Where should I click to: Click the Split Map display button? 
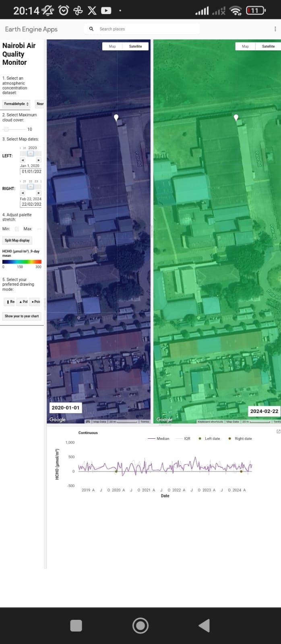[17, 240]
